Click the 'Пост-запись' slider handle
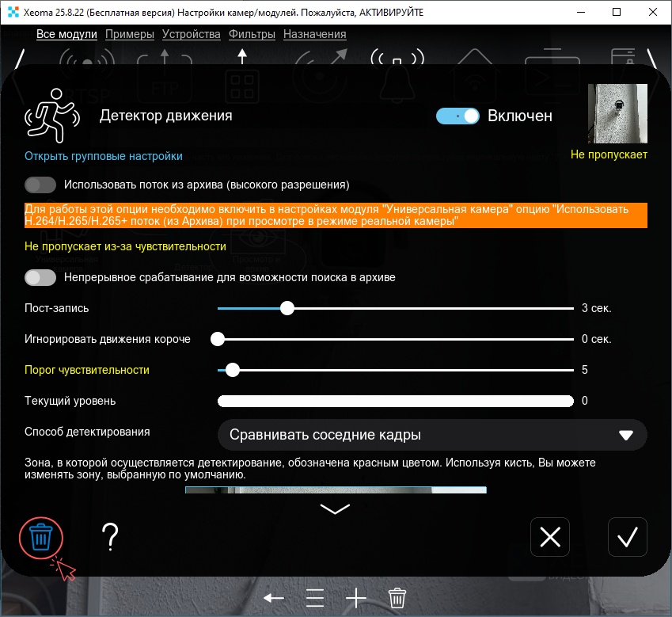Viewport: 672px width, 617px height. [x=287, y=308]
